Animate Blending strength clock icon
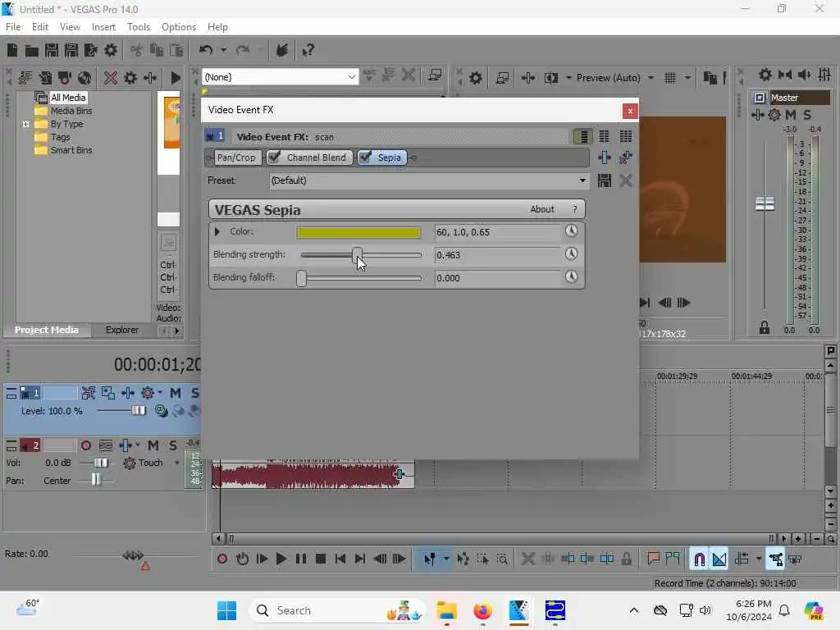 coord(571,254)
